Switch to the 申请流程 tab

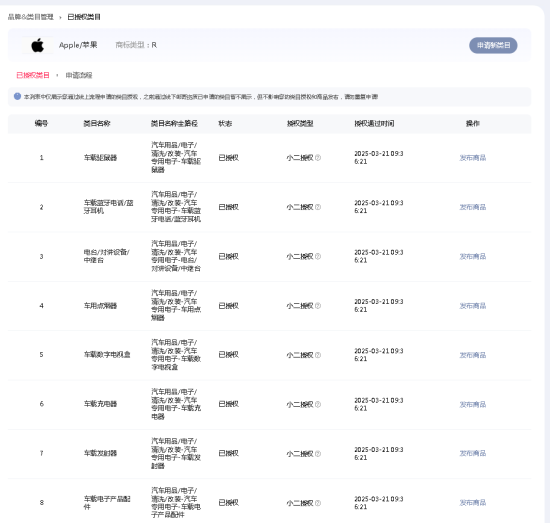pos(79,75)
